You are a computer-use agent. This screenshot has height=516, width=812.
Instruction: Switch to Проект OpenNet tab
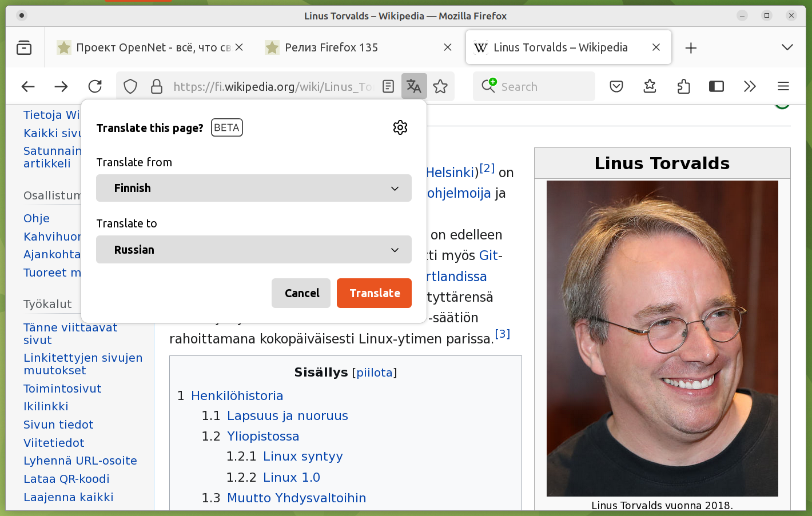[x=151, y=47]
